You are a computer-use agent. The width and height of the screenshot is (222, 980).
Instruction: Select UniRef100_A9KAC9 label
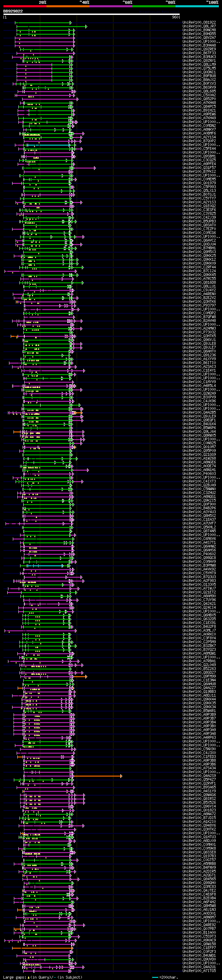point(199,940)
